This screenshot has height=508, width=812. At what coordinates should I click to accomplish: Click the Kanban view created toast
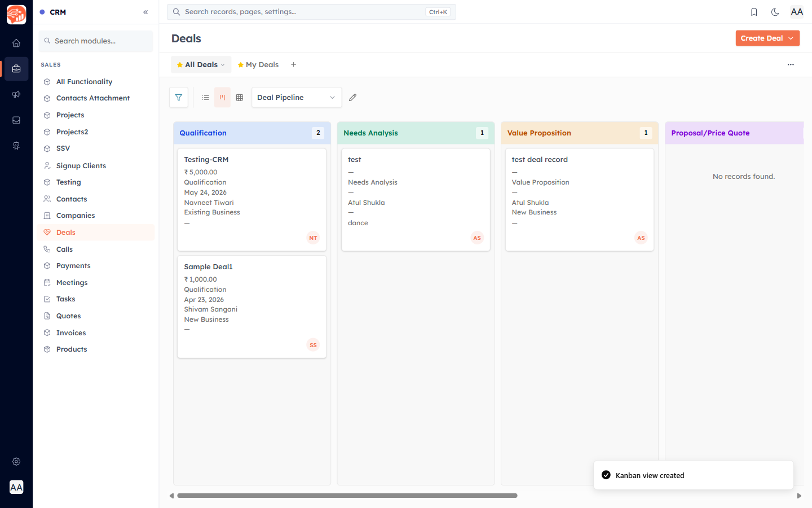(694, 475)
